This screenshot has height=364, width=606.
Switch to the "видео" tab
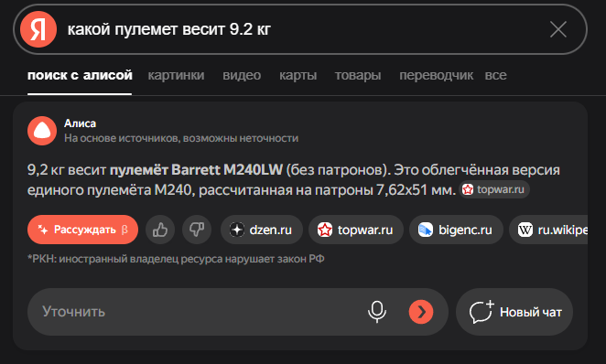(242, 75)
